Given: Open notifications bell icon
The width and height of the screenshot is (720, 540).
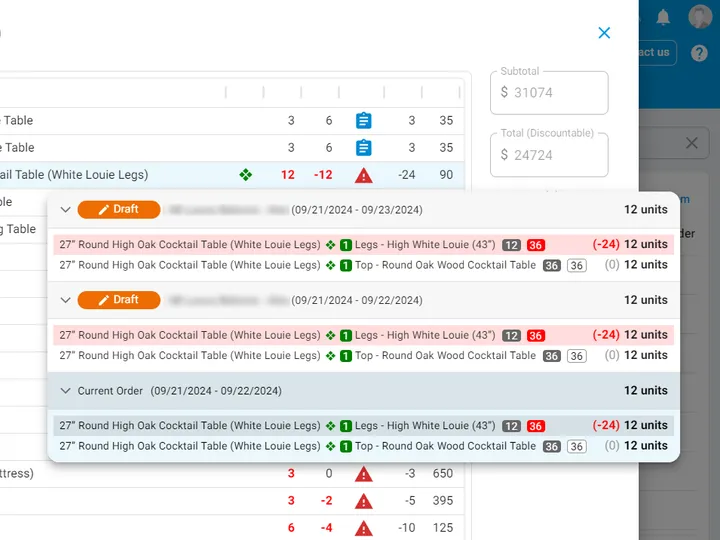Looking at the screenshot, I should click(x=663, y=17).
